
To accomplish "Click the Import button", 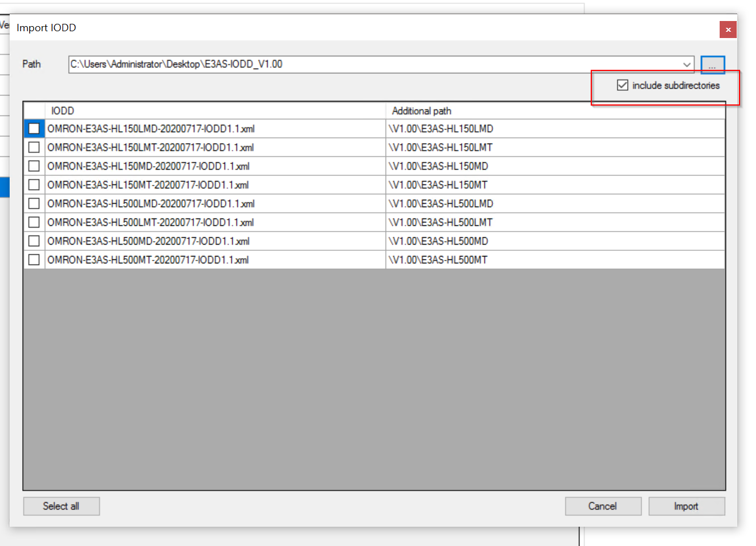I will click(x=687, y=506).
